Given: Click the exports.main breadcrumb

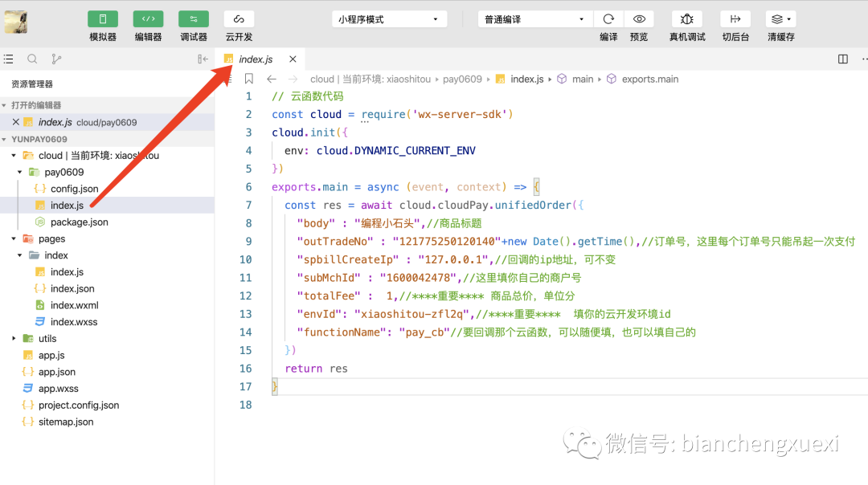Looking at the screenshot, I should 650,79.
